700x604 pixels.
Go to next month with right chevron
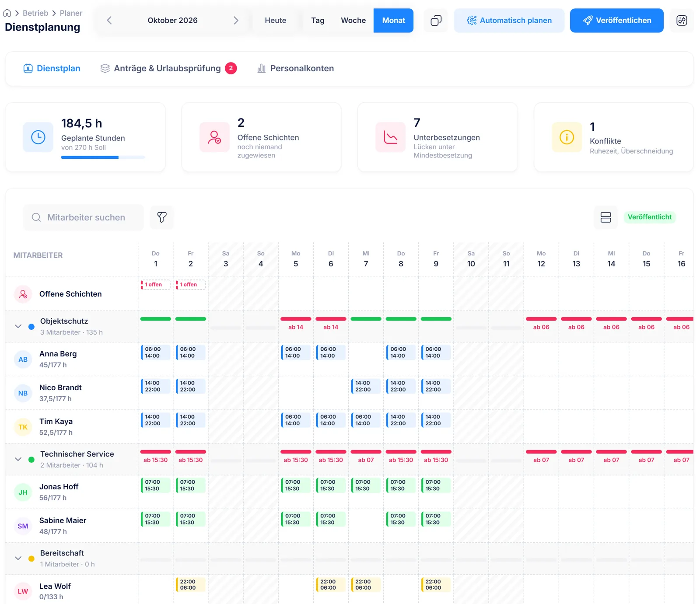coord(236,21)
